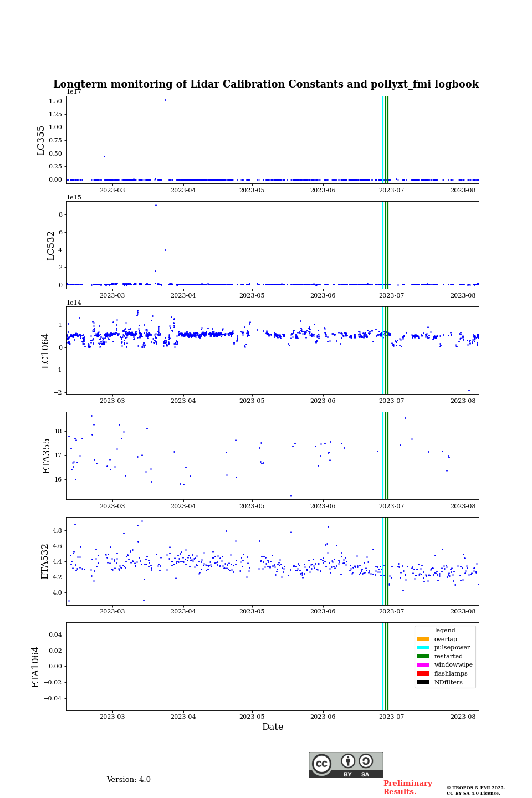The image size is (532, 798).
Task: Click the Date x-axis label
Action: click(273, 727)
